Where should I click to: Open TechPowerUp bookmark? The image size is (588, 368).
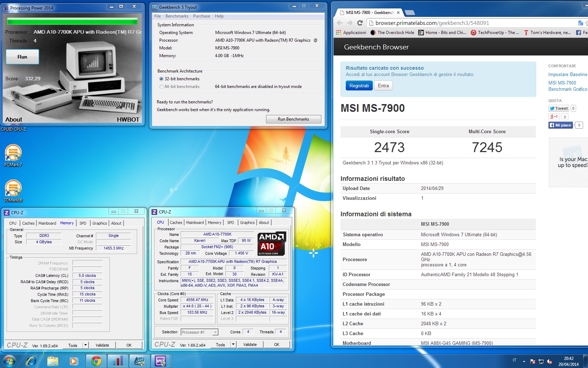(x=495, y=32)
